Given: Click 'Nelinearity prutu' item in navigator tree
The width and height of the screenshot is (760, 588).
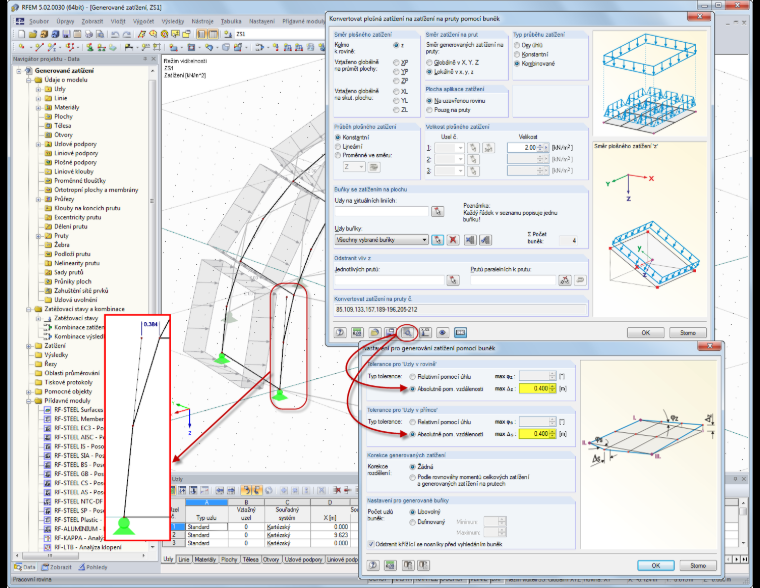Looking at the screenshot, I should (77, 263).
